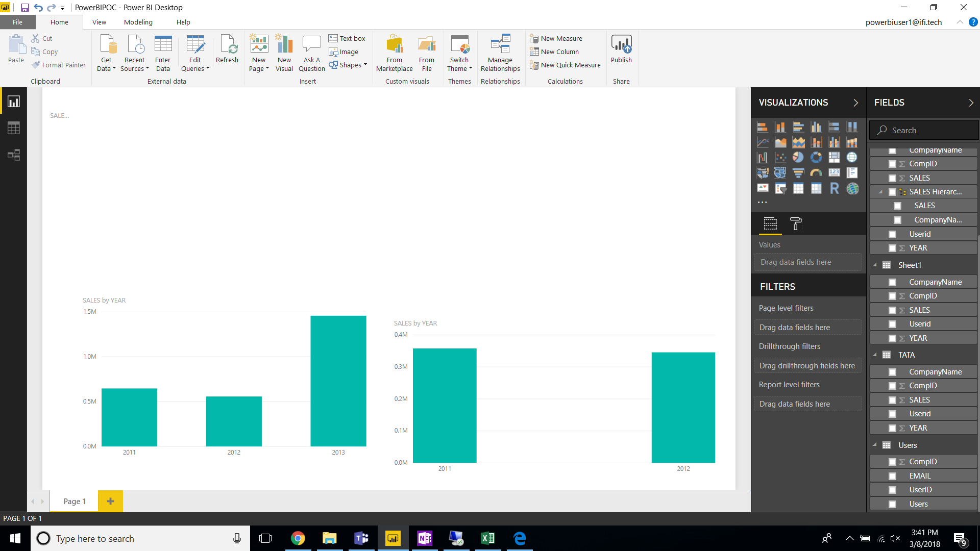This screenshot has height=551, width=980.
Task: Select the gauge visual
Action: [816, 173]
